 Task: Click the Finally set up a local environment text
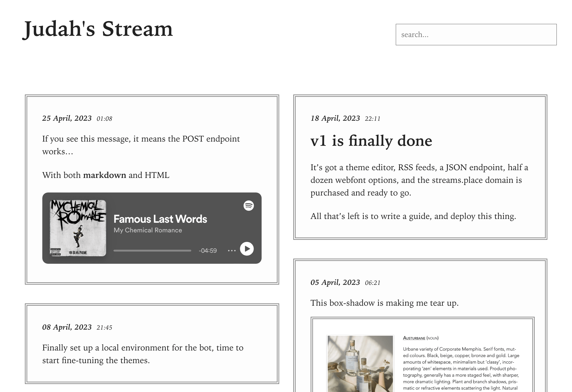(x=143, y=354)
